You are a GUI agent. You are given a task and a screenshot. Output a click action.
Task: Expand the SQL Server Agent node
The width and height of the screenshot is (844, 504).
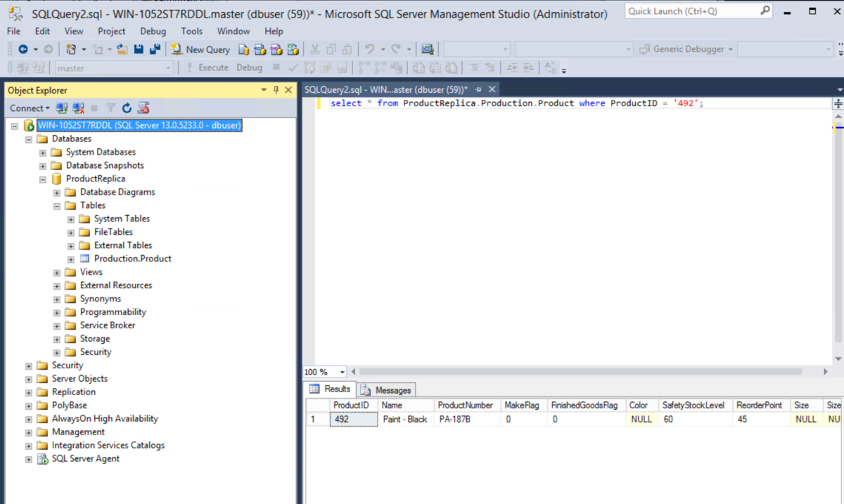tap(29, 460)
